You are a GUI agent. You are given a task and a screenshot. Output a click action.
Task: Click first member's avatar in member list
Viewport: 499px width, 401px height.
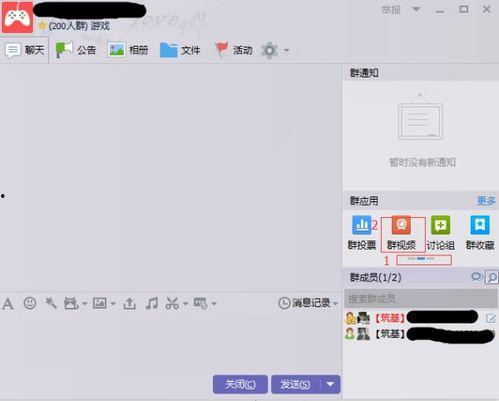click(x=363, y=318)
